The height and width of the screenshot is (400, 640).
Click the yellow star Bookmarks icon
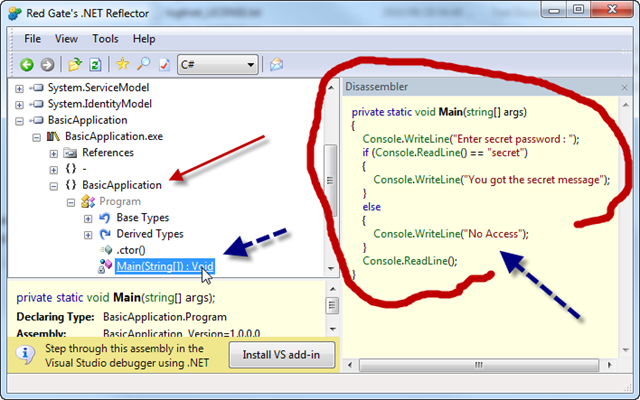[122, 64]
